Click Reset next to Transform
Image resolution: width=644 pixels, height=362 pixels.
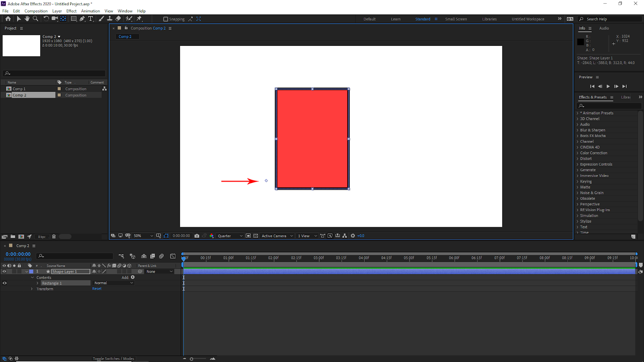(x=97, y=289)
